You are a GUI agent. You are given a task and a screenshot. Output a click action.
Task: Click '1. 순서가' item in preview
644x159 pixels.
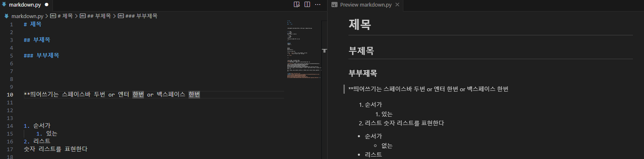point(371,105)
